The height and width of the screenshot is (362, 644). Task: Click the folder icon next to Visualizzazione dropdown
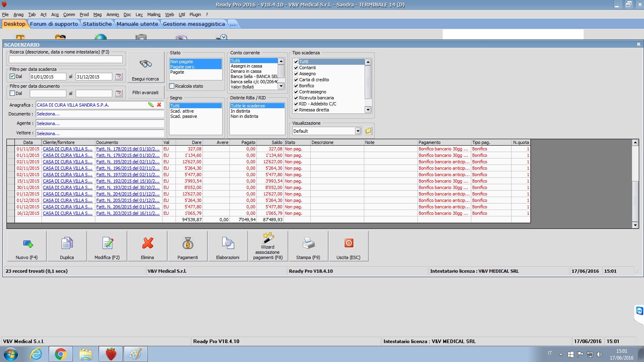tap(368, 131)
